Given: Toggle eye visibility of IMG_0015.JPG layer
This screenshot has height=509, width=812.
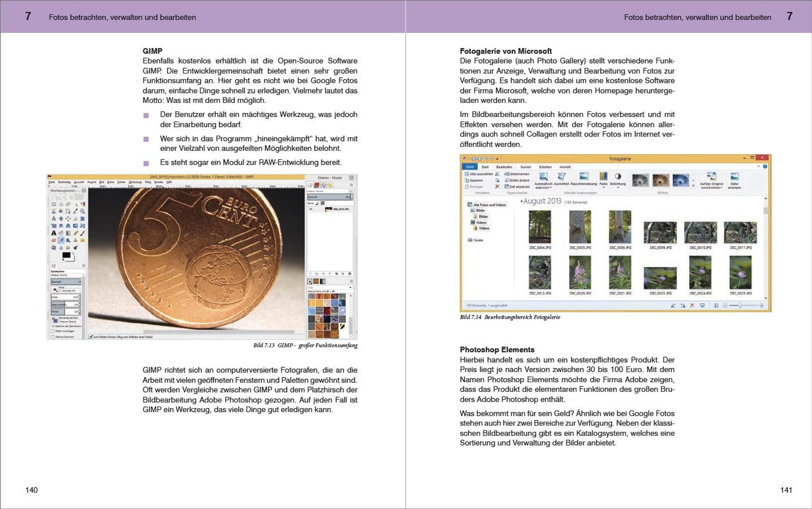Looking at the screenshot, I should tap(311, 209).
